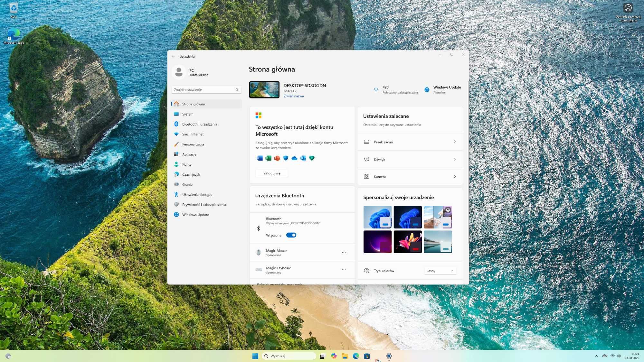Select Personalizacja in the sidebar
Image resolution: width=644 pixels, height=362 pixels.
coord(206,144)
